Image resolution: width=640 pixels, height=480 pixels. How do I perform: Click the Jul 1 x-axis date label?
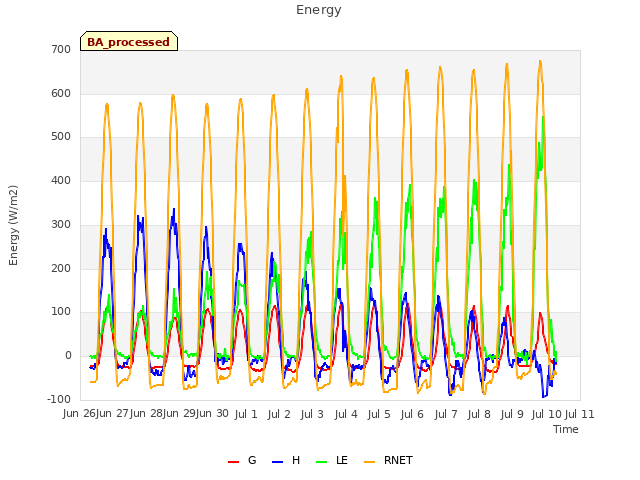click(246, 414)
